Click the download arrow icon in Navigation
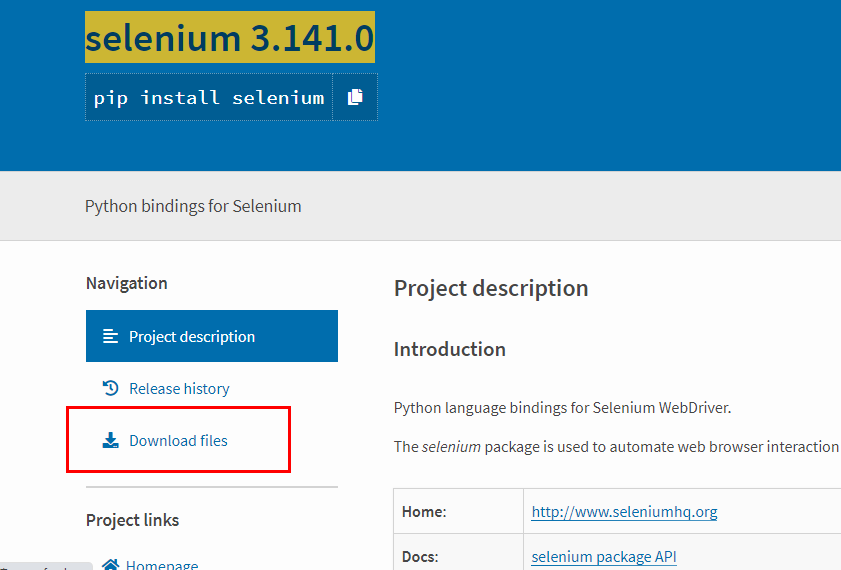This screenshot has height=570, width=841. pos(110,440)
